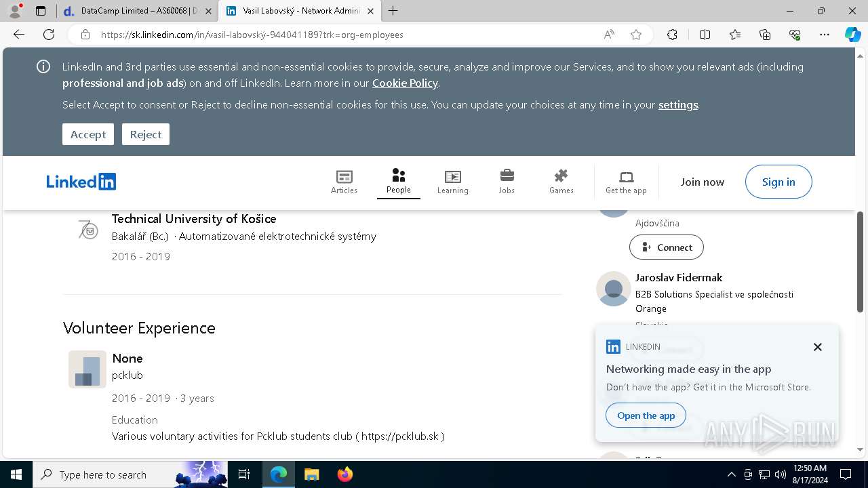Open Technical University of Košice link
868x488 pixels.
tap(194, 219)
